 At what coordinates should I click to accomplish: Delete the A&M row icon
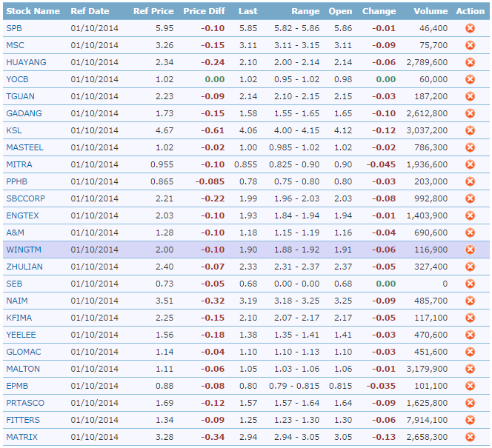coord(470,233)
